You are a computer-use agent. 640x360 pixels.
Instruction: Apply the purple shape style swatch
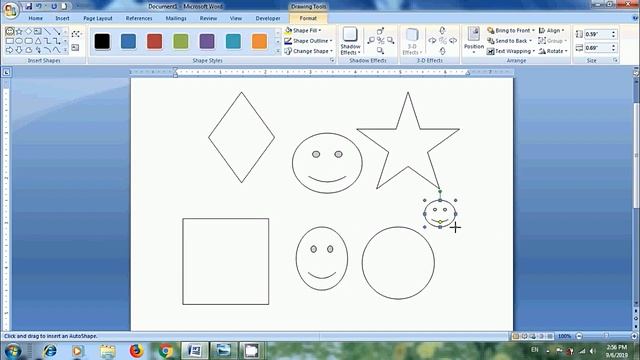207,41
